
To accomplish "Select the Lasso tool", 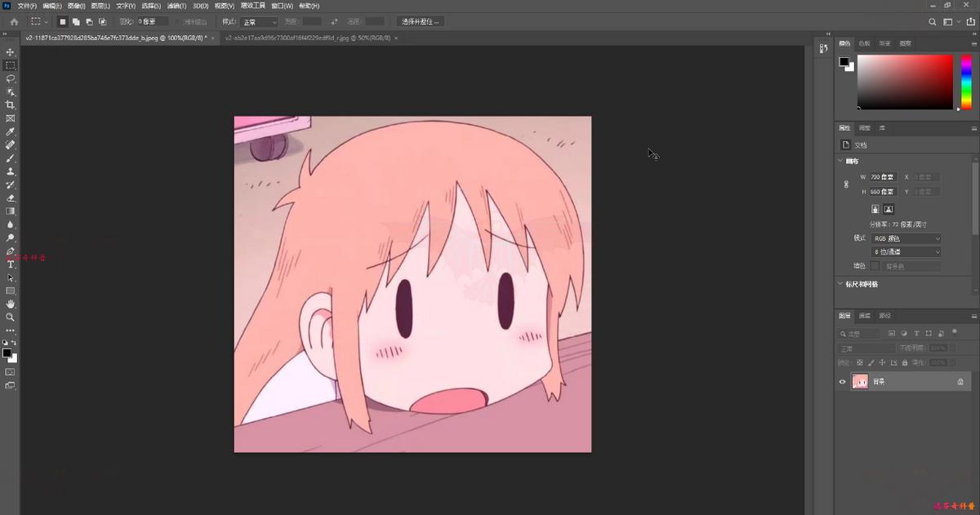I will [x=11, y=78].
